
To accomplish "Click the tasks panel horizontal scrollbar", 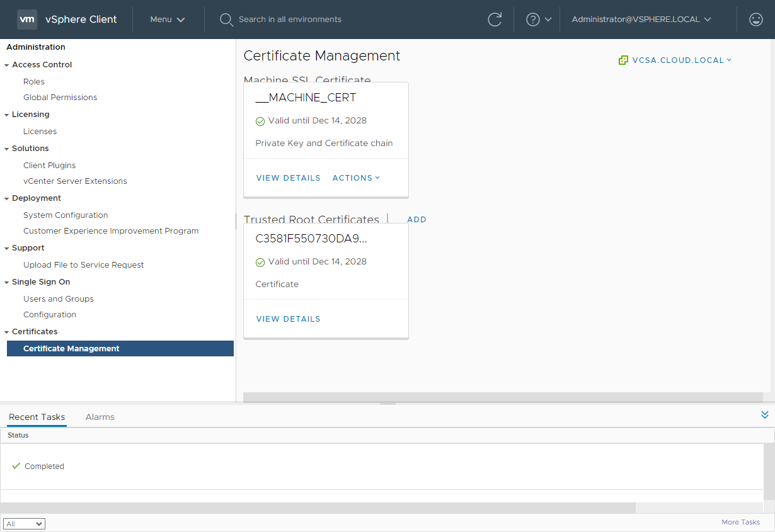I will pos(318,507).
